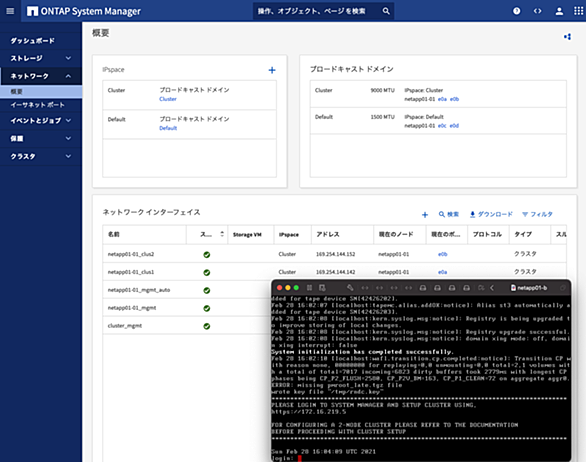Screen dimensions: 586x462
Task: Select cluster_mgmt interface name
Action: point(125,326)
